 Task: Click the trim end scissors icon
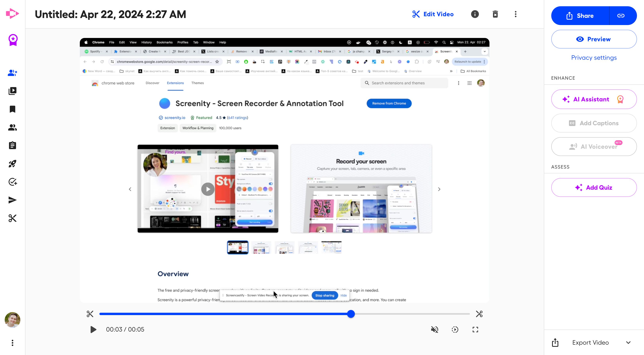[479, 314]
